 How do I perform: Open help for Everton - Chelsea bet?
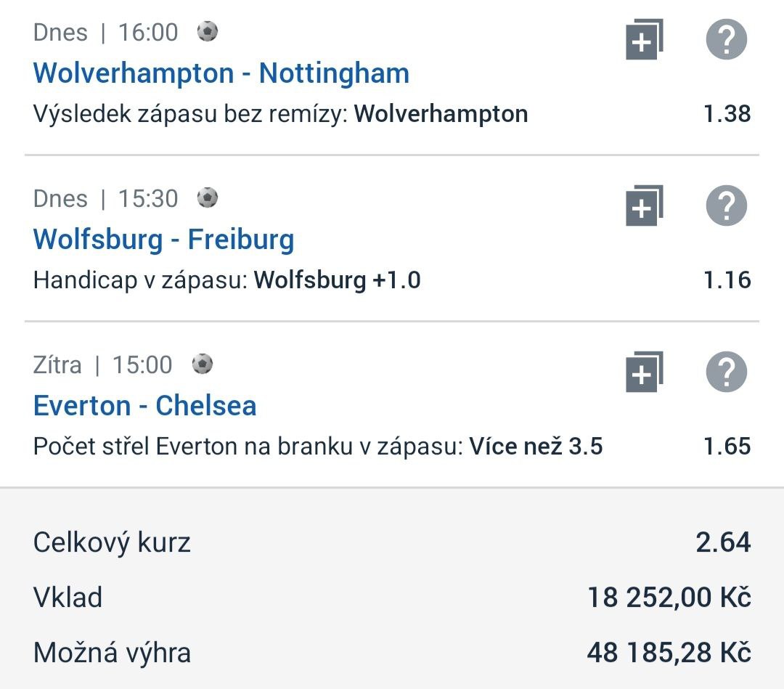[727, 372]
